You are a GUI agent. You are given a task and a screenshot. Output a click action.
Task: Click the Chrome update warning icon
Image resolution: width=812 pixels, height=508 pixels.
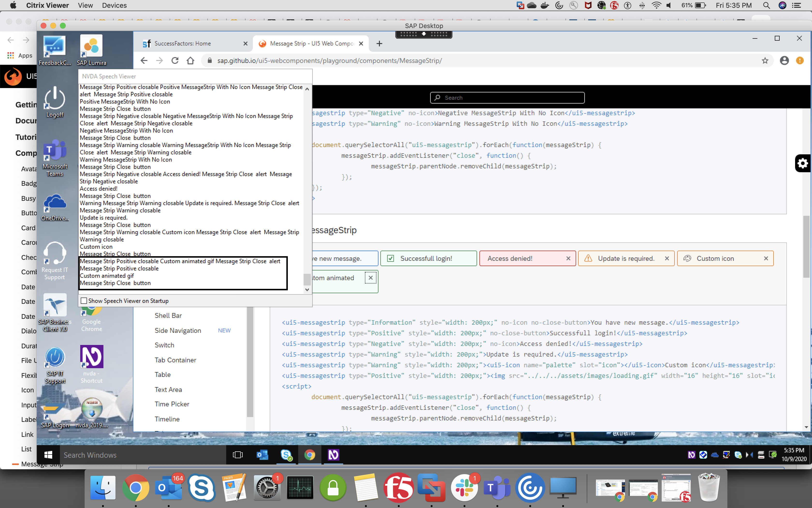click(800, 60)
